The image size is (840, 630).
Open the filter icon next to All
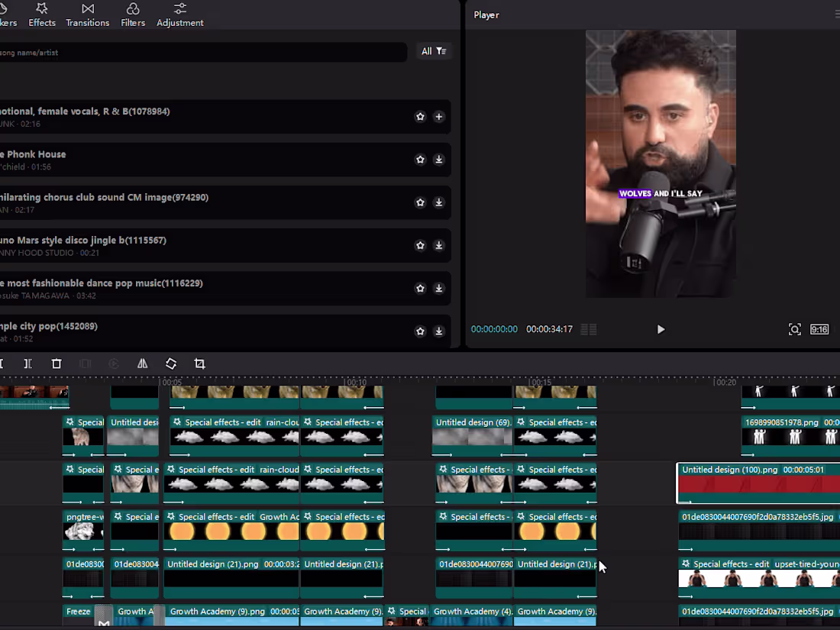coord(441,51)
